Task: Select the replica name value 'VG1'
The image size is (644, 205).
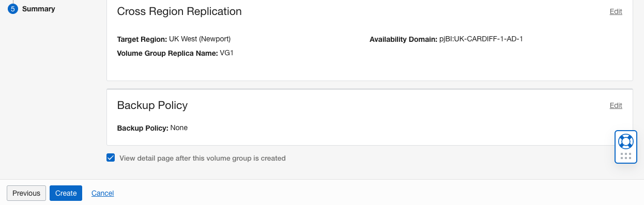Action: 227,53
